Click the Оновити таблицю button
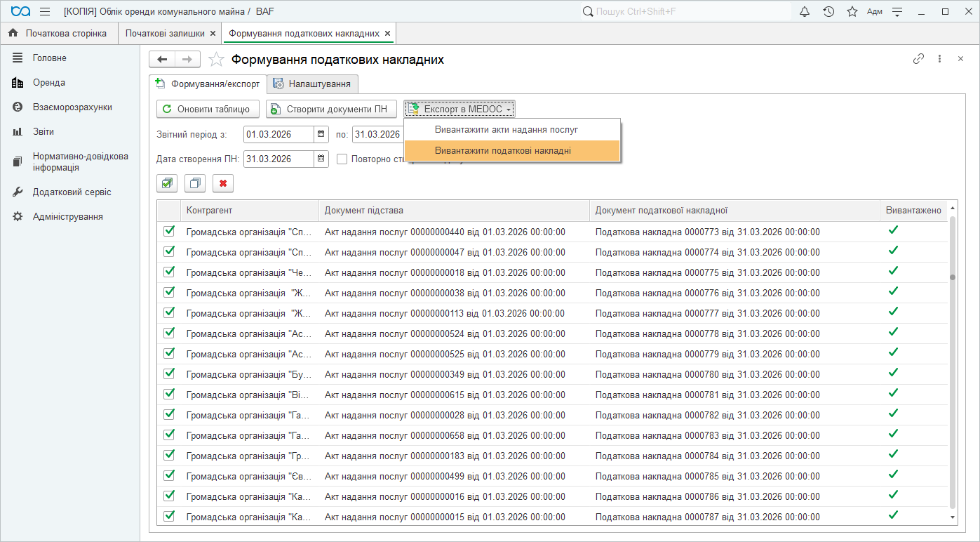This screenshot has width=980, height=542. click(x=207, y=109)
